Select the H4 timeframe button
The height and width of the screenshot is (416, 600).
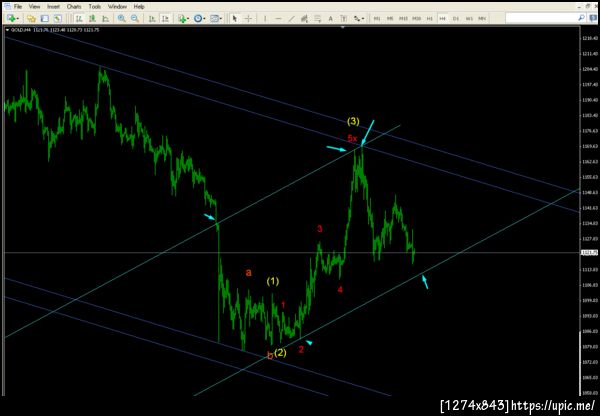click(x=443, y=18)
